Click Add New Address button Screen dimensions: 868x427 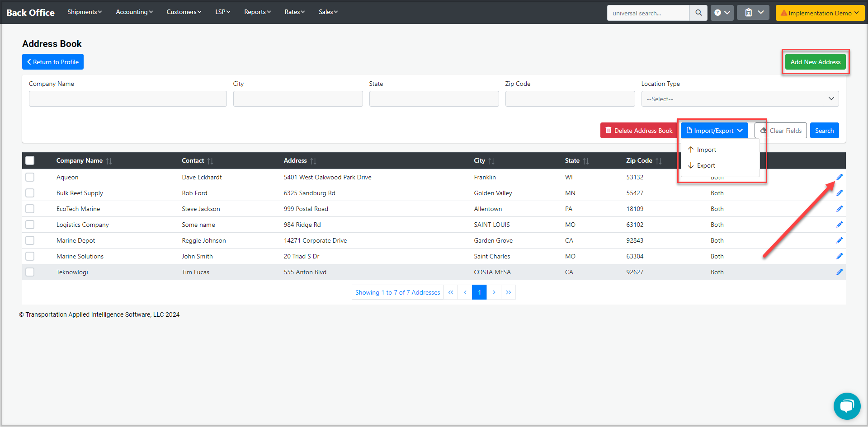815,62
